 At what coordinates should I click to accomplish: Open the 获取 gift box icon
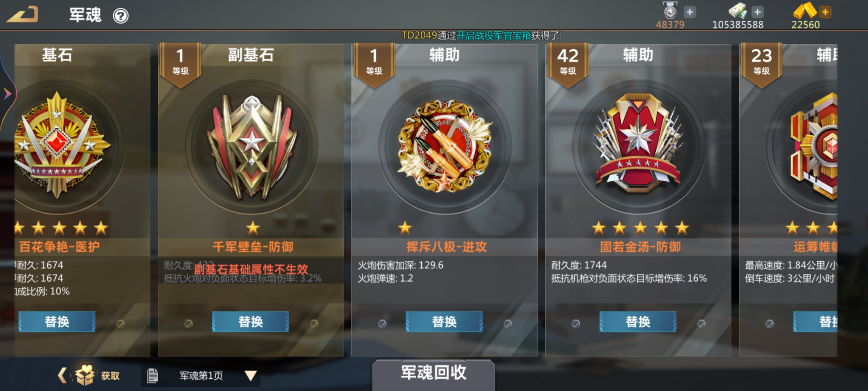point(85,375)
